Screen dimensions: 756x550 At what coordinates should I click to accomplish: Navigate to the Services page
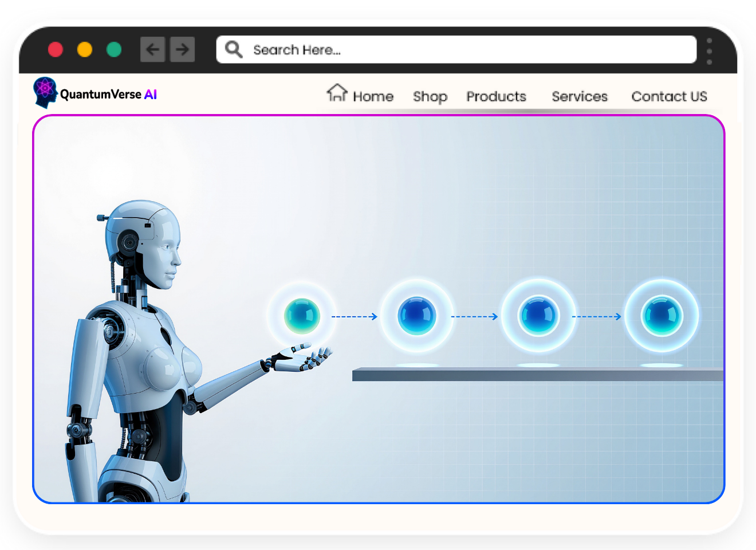coord(580,97)
